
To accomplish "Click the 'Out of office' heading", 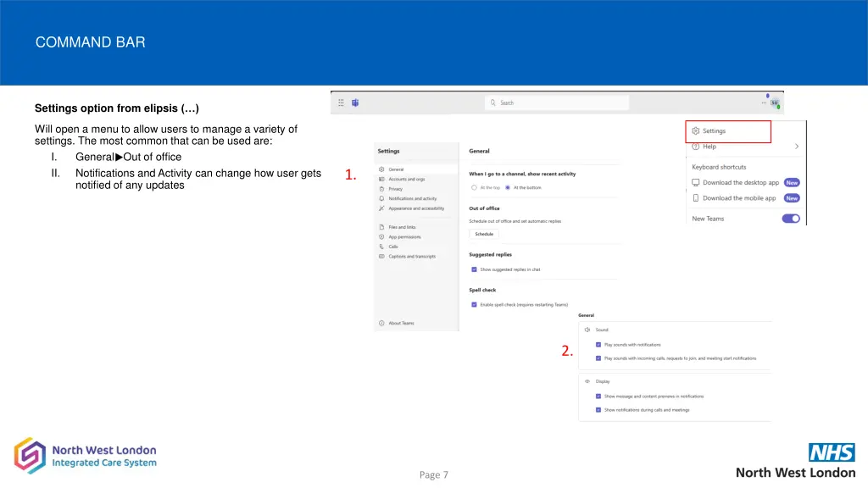I will tap(484, 208).
